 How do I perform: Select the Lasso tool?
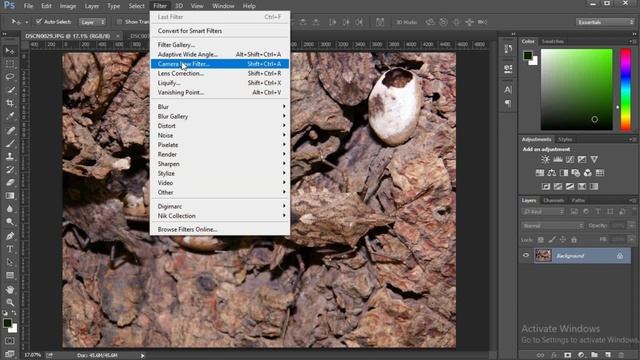(10, 77)
